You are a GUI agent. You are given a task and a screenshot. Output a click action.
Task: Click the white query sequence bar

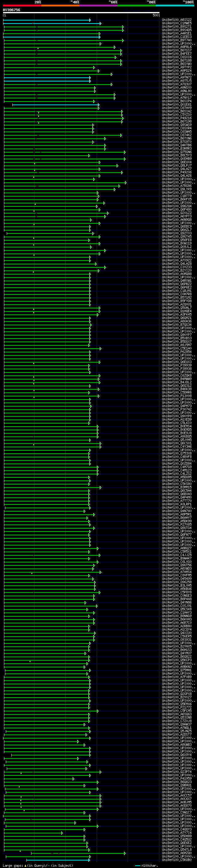tap(81, 13)
